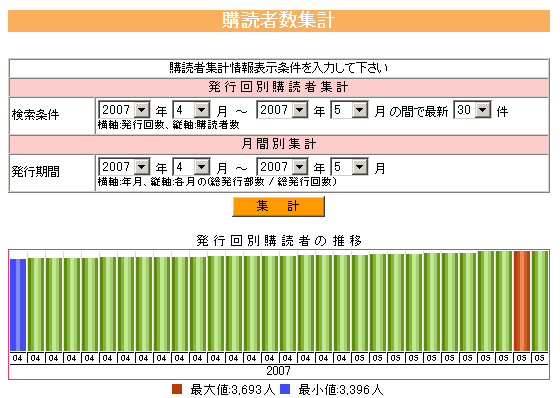This screenshot has width=560, height=398.
Task: Open the end month dropdown in 検索条件 row
Action: [349, 110]
